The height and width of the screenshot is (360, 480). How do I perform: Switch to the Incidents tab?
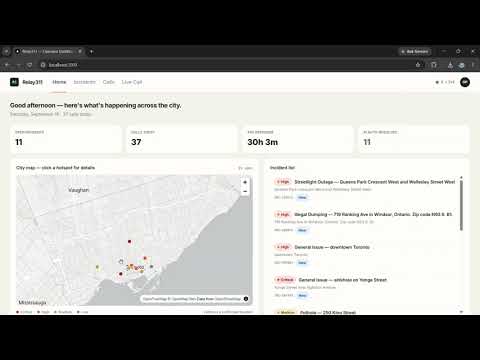click(x=85, y=82)
